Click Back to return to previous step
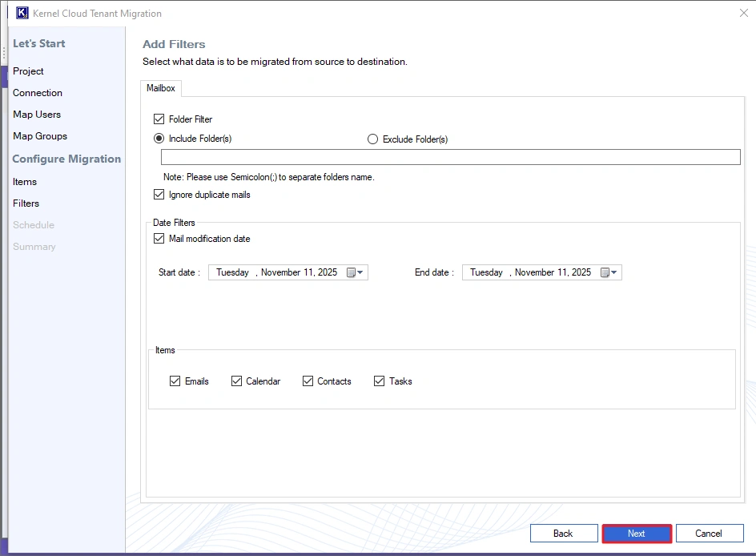 [x=564, y=533]
